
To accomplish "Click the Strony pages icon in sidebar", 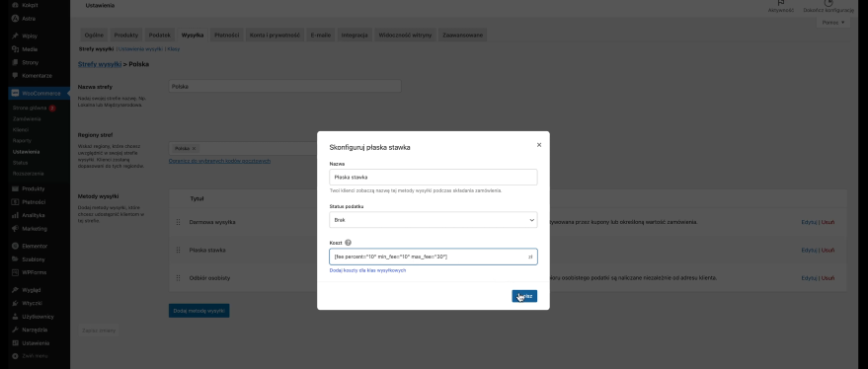I will pyautogui.click(x=16, y=62).
